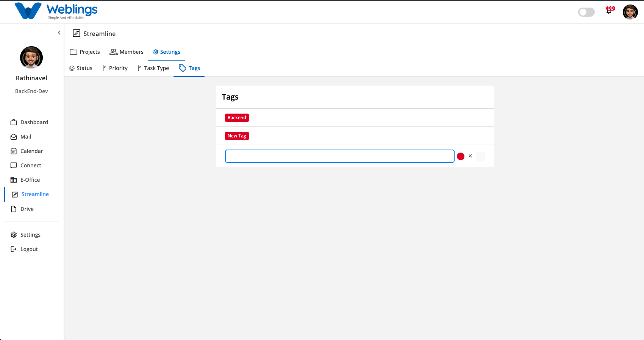Select the Settings tab in Streamline
The height and width of the screenshot is (340, 644).
(166, 52)
